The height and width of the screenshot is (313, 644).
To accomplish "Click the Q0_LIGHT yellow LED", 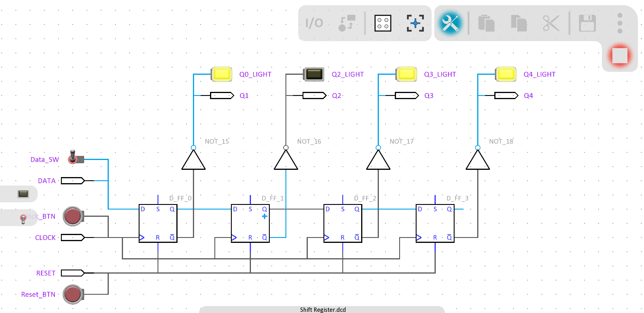I will [222, 74].
